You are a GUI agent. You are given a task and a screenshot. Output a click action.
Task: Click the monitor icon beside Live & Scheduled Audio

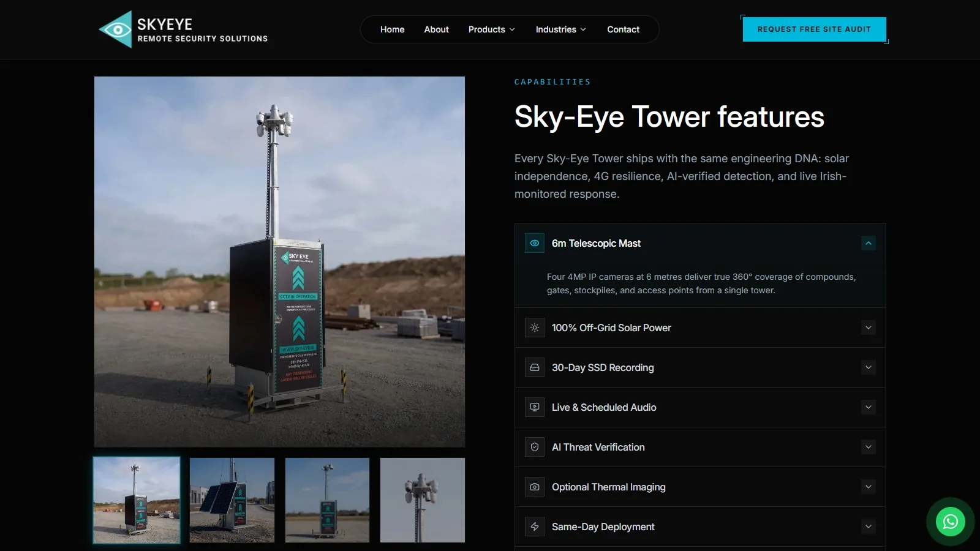pos(535,407)
